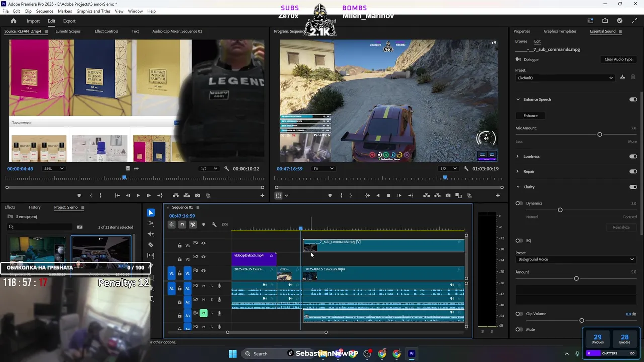
Task: Select the Razor tool
Action: click(151, 245)
